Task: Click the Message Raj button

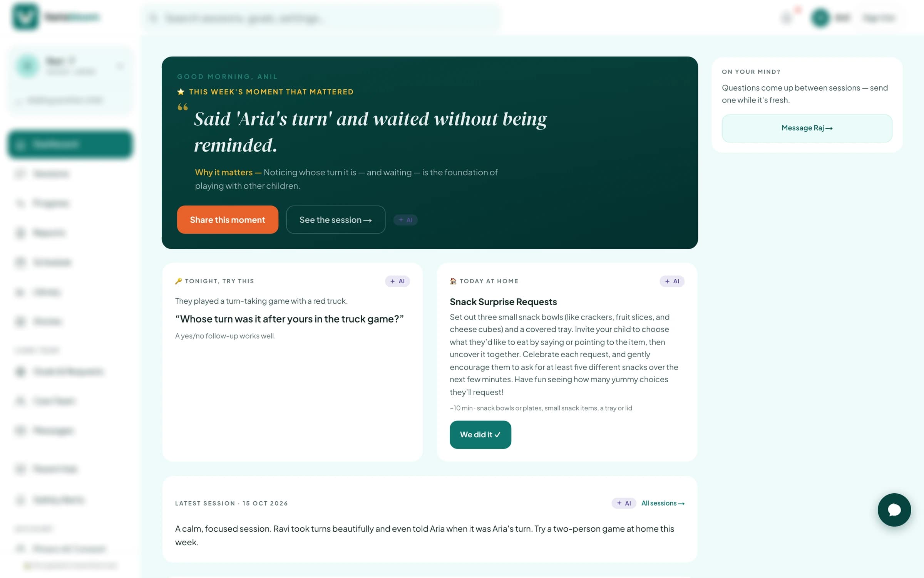Action: click(x=807, y=128)
